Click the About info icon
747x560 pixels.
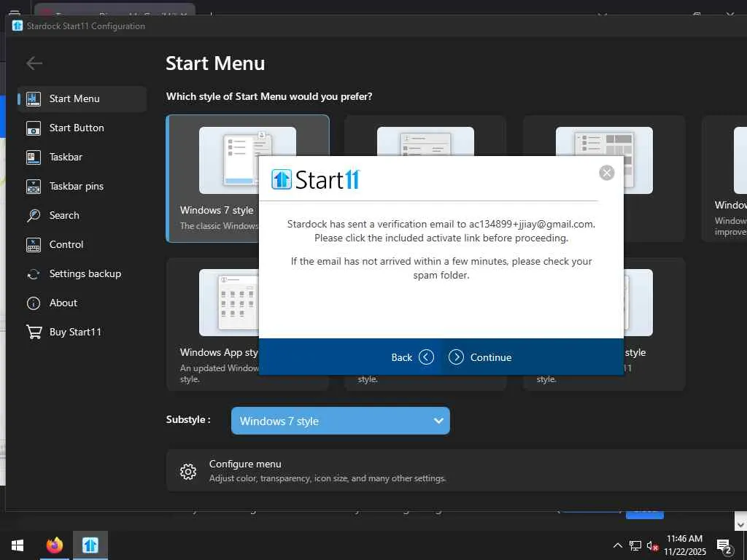point(34,303)
